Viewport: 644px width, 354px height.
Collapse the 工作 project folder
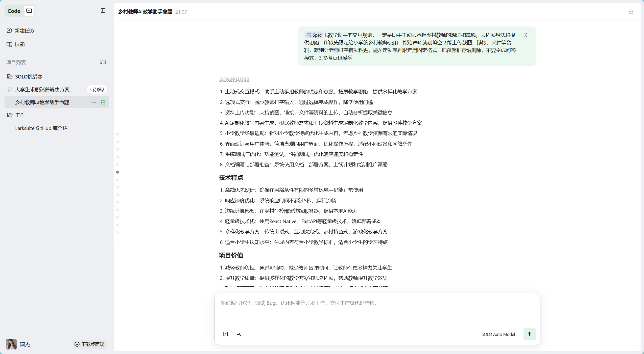(x=10, y=115)
